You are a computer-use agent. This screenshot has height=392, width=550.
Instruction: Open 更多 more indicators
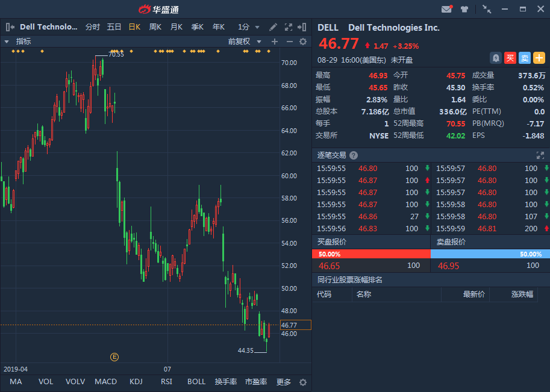[284, 382]
